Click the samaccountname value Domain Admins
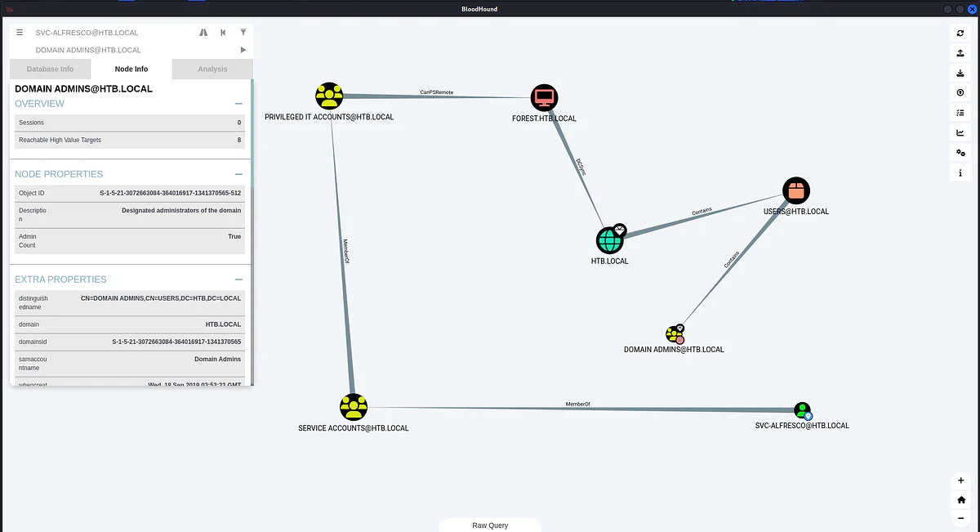Viewport: 980px width, 532px height. pyautogui.click(x=217, y=359)
